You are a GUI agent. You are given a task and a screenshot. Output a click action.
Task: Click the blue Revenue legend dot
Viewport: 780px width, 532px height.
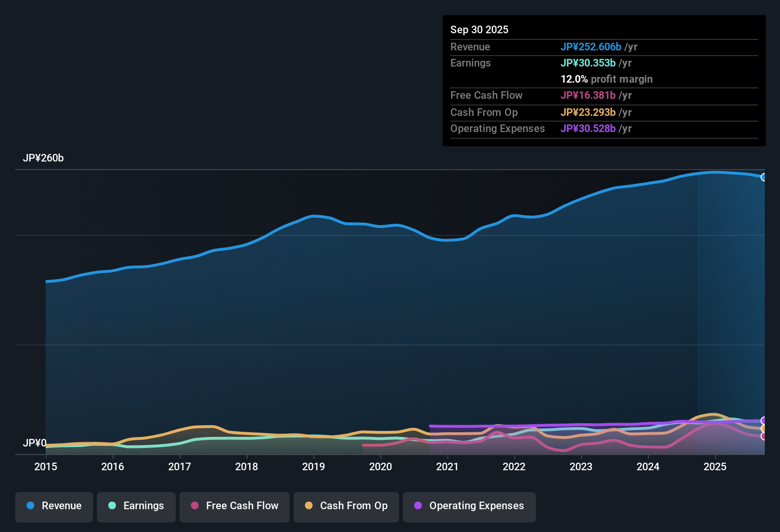[30, 506]
